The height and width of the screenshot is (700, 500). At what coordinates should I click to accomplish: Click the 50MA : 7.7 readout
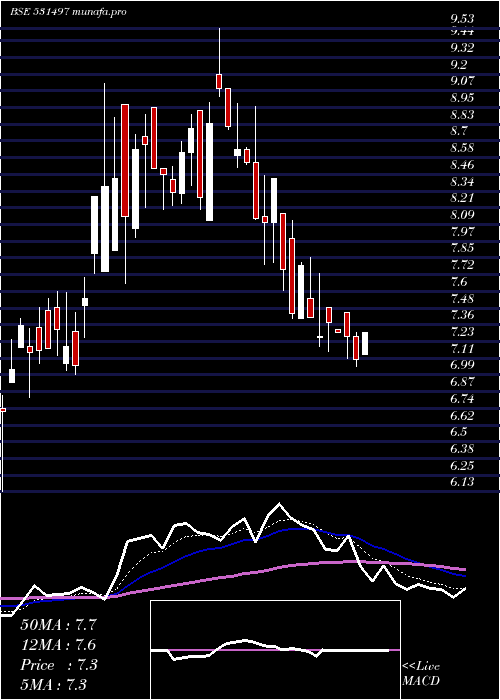58,625
